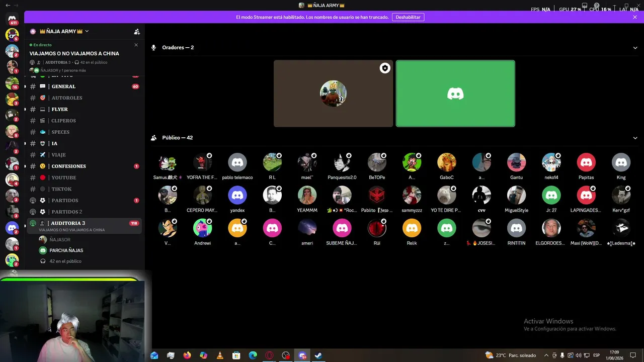Image resolution: width=644 pixels, height=362 pixels.
Task: Collapse the Oradores section
Action: coord(635,48)
